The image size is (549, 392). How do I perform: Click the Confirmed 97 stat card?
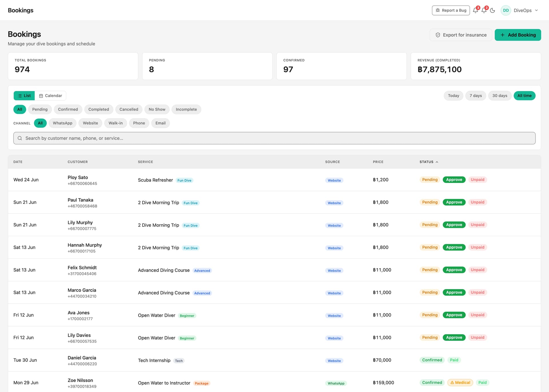[x=341, y=66]
